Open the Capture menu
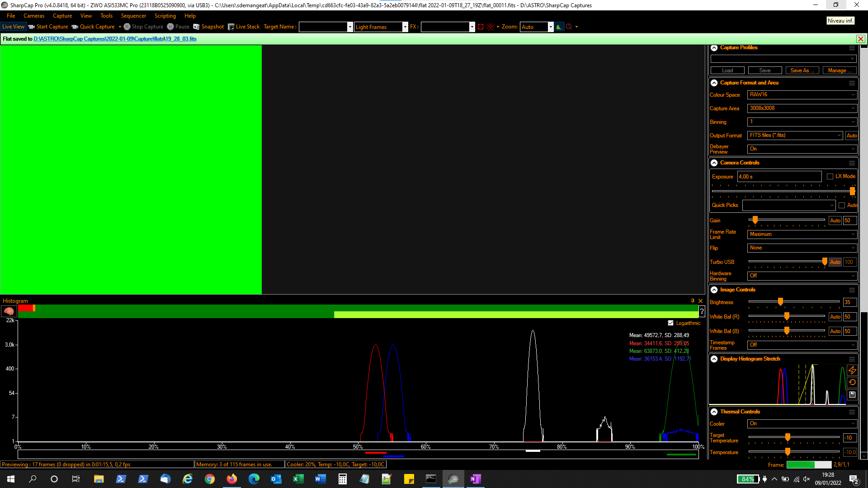Screen dimensions: 868x488 point(62,16)
